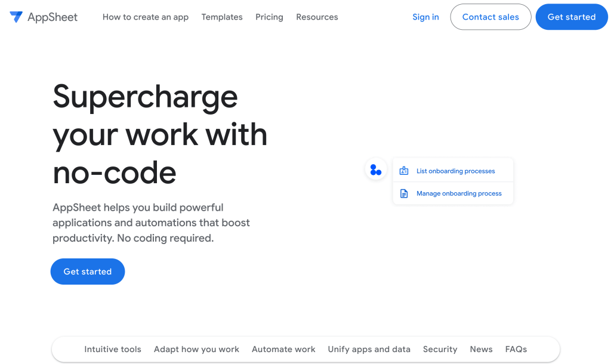The image size is (611, 364).
Task: Click the blue dots cluster icon
Action: tap(376, 169)
